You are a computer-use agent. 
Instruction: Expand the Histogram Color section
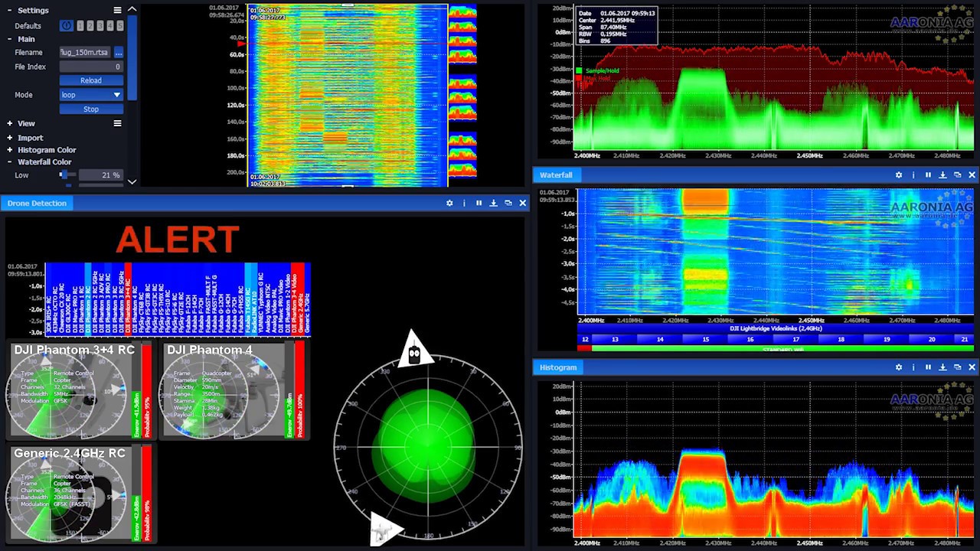pos(10,150)
